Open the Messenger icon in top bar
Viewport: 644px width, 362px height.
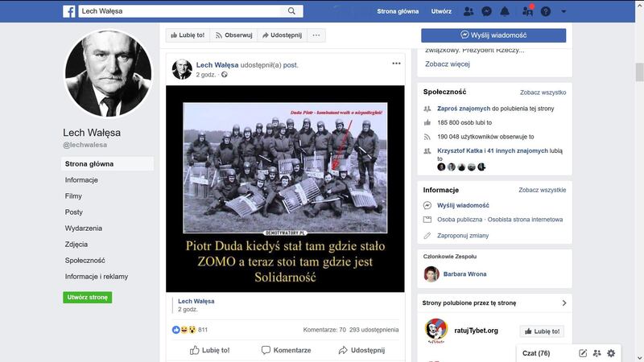487,11
